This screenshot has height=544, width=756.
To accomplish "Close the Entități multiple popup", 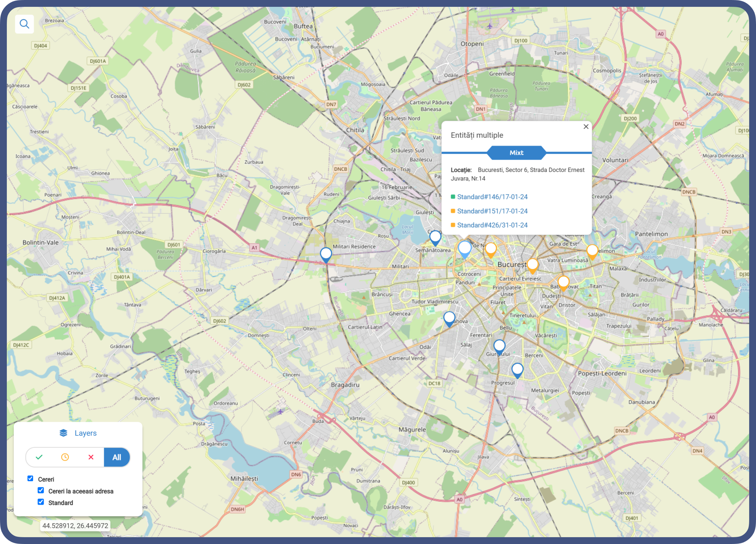I will click(586, 127).
